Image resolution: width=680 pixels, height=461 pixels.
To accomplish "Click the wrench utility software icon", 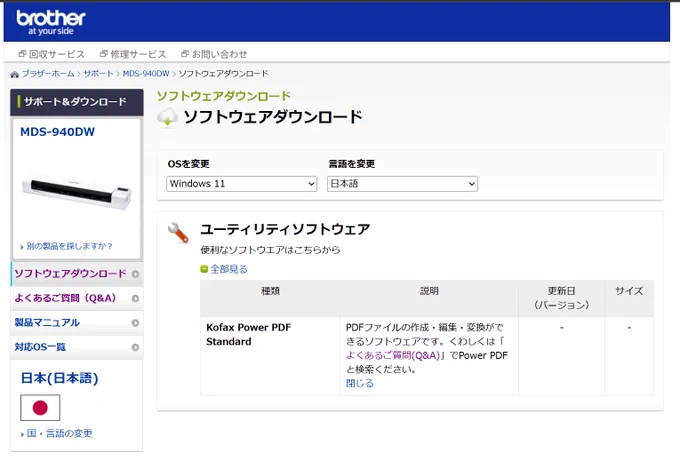I will pyautogui.click(x=178, y=232).
